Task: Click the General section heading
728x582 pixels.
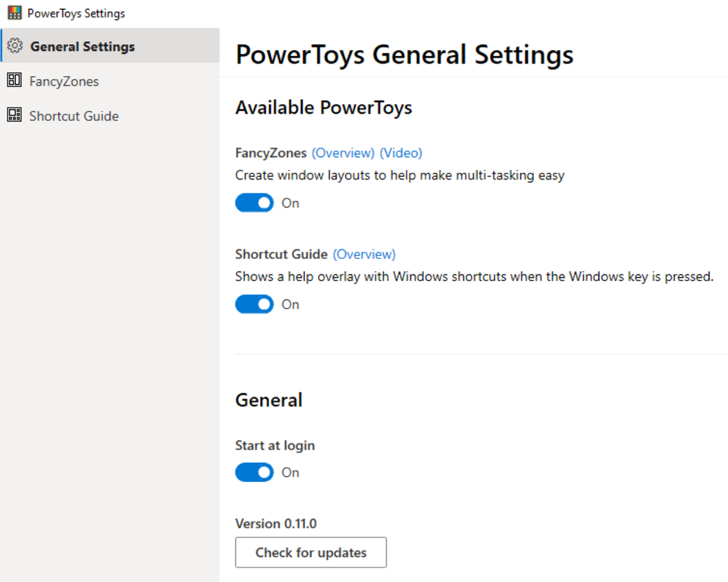Action: pyautogui.click(x=268, y=400)
